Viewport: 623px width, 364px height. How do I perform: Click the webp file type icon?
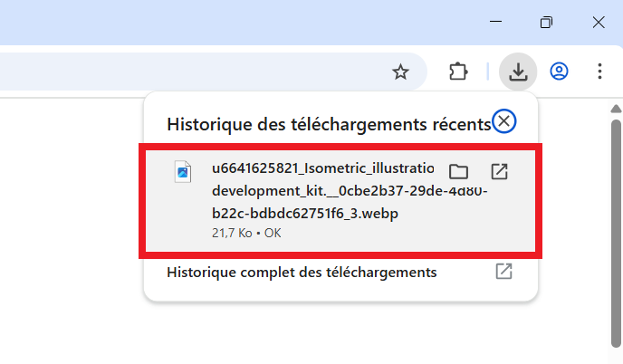(184, 172)
